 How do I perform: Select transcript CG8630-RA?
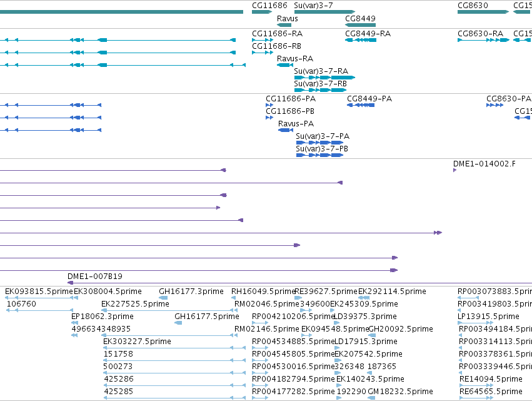483,40
